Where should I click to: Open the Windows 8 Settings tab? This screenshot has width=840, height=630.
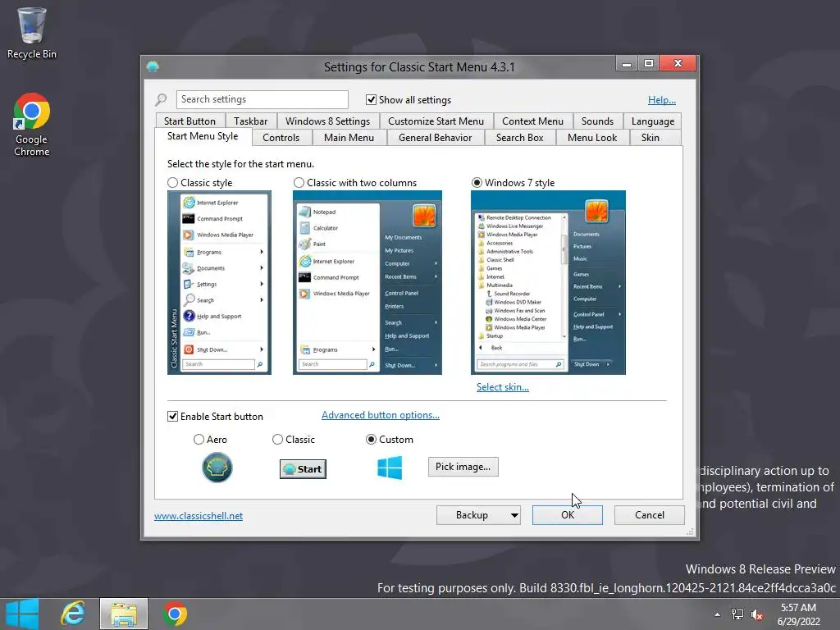[328, 121]
